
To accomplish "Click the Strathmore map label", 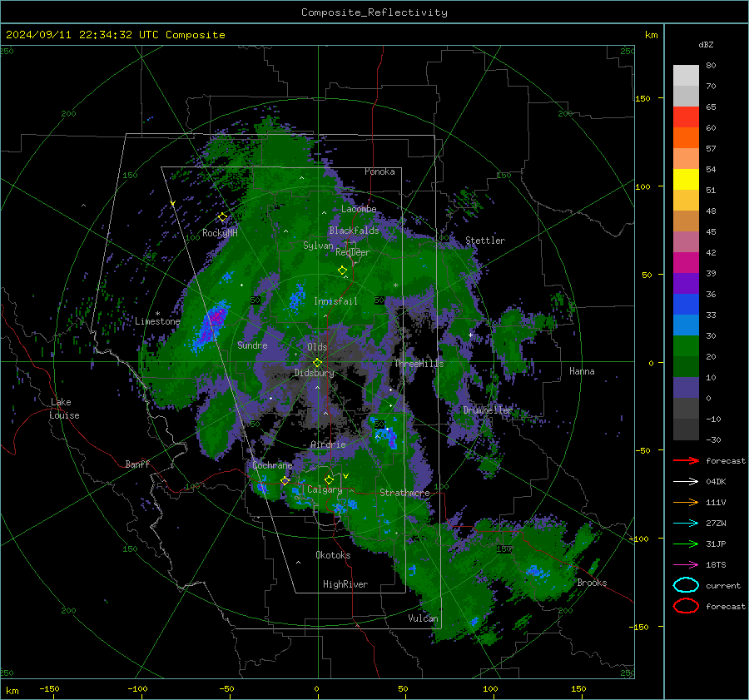I will click(404, 493).
